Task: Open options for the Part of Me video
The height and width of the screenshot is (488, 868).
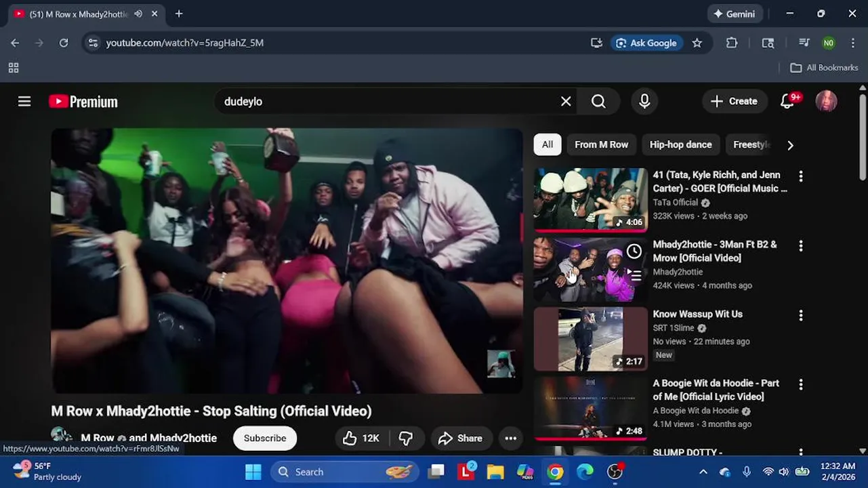Action: point(801,384)
